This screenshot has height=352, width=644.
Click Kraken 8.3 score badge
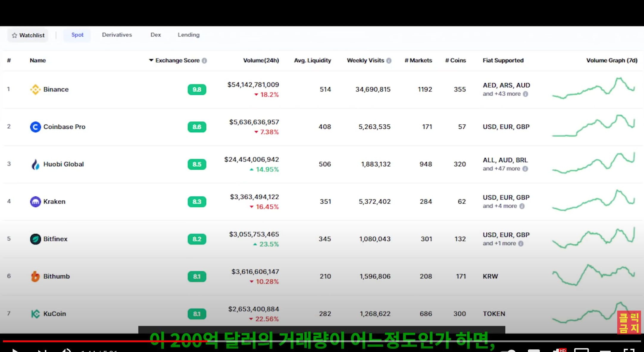coord(197,202)
